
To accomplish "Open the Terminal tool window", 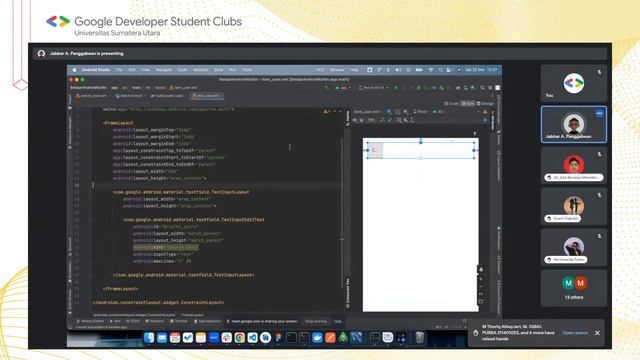I will pyautogui.click(x=179, y=321).
